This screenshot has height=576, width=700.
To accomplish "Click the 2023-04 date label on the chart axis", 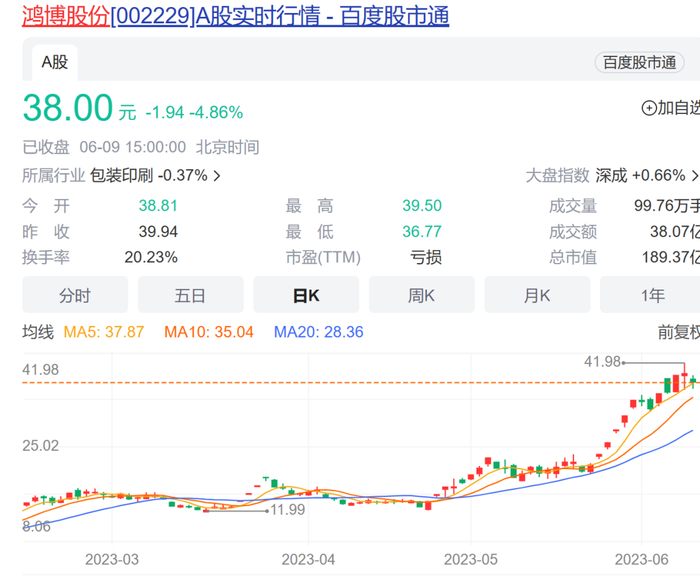I will (x=308, y=559).
